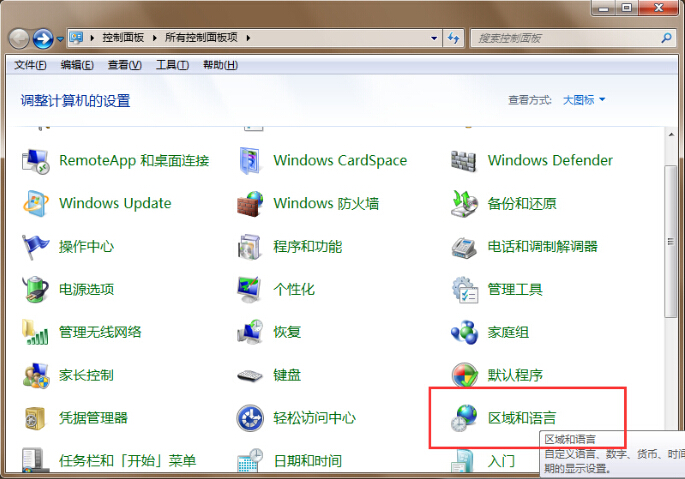
Task: Open the 备份和还原 icon
Action: click(463, 203)
